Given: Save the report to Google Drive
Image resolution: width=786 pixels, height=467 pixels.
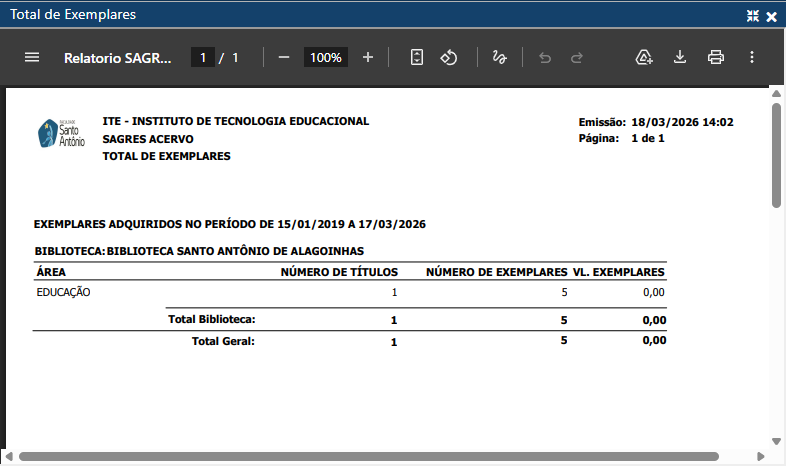Looking at the screenshot, I should tap(645, 58).
